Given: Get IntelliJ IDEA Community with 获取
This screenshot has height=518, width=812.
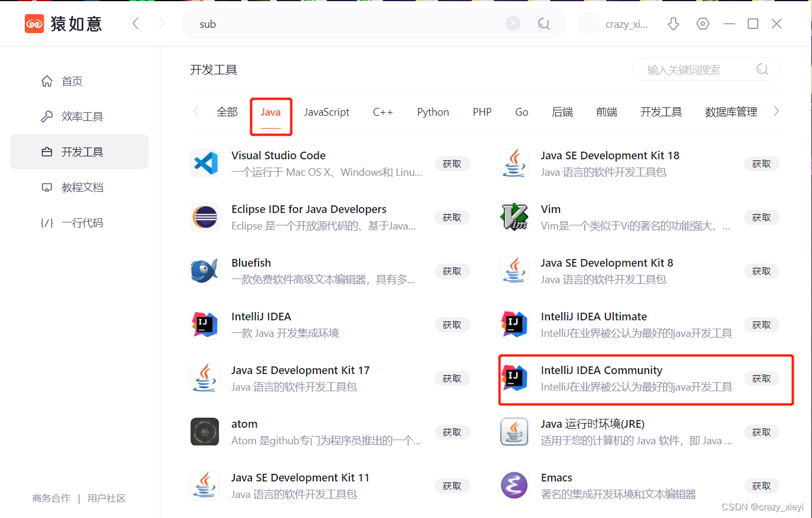Looking at the screenshot, I should (761, 378).
